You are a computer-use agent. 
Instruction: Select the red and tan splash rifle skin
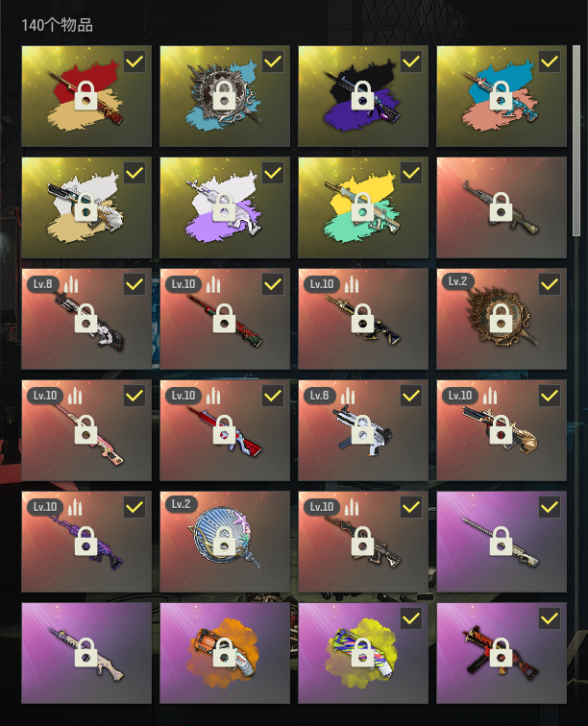(x=86, y=96)
